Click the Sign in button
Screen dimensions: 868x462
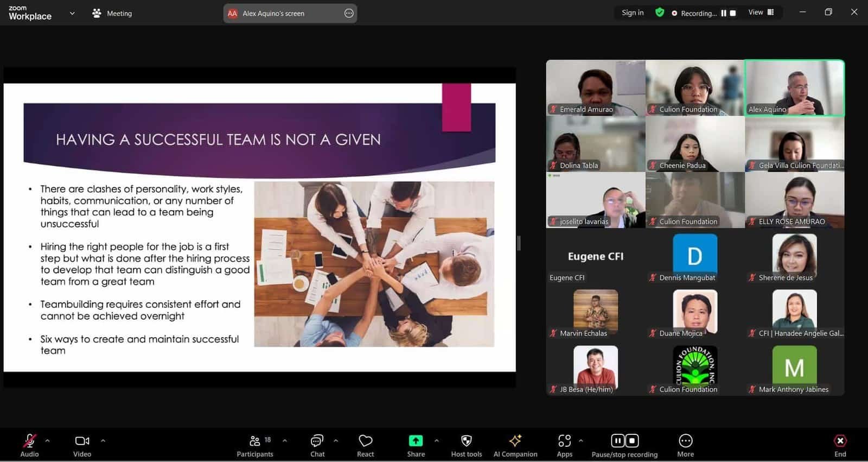(633, 13)
